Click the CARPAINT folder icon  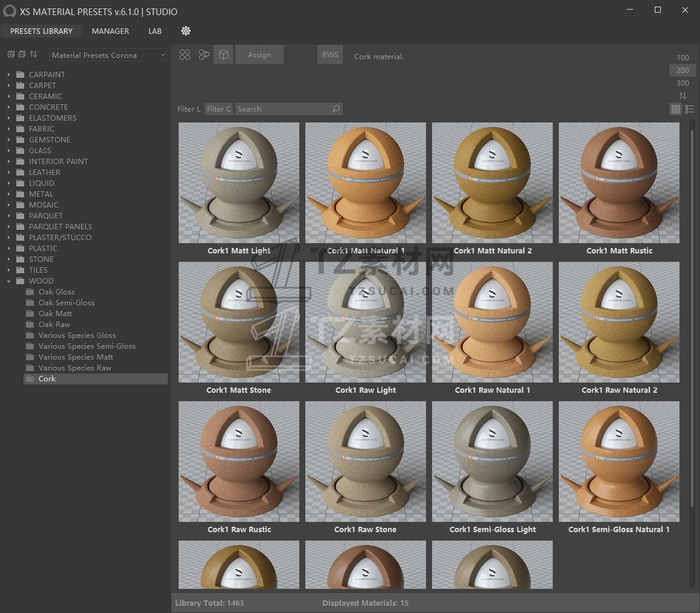click(x=20, y=74)
